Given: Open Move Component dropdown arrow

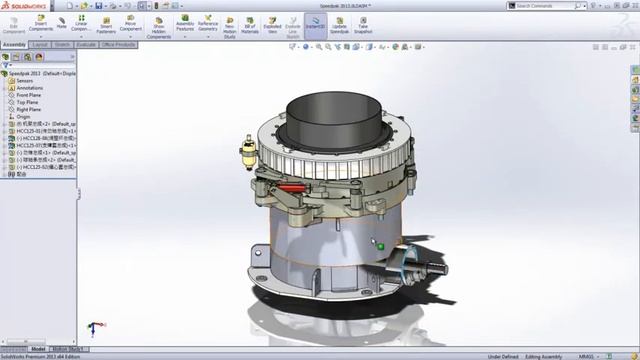Looking at the screenshot, I should [131, 37].
